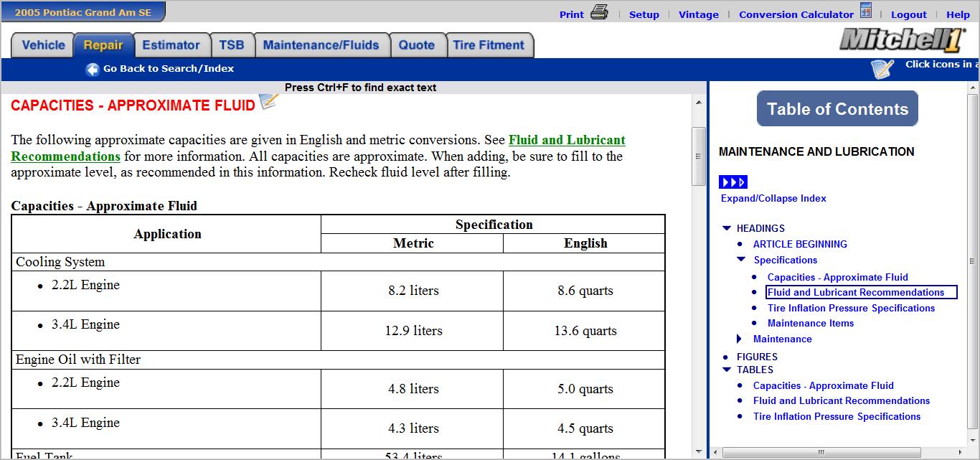Click the contents pane left scroll arrow
Screen dimensions: 980x460
coord(717,453)
